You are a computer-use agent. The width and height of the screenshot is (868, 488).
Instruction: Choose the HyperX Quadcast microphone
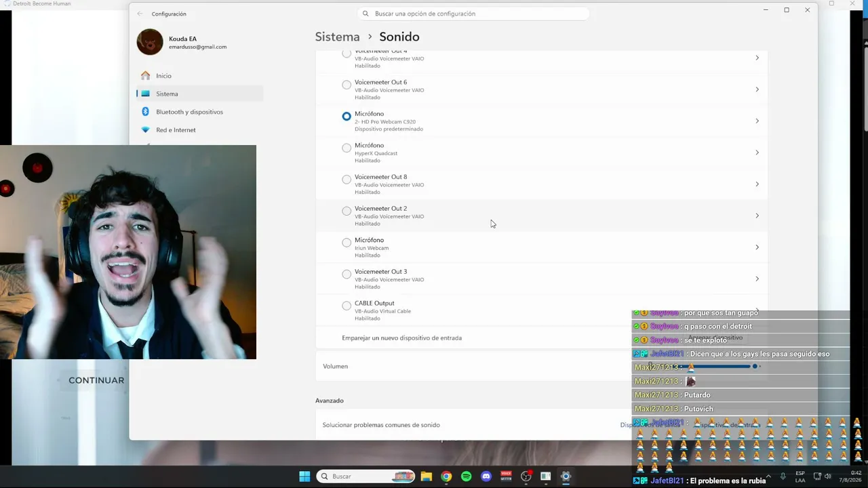[347, 148]
